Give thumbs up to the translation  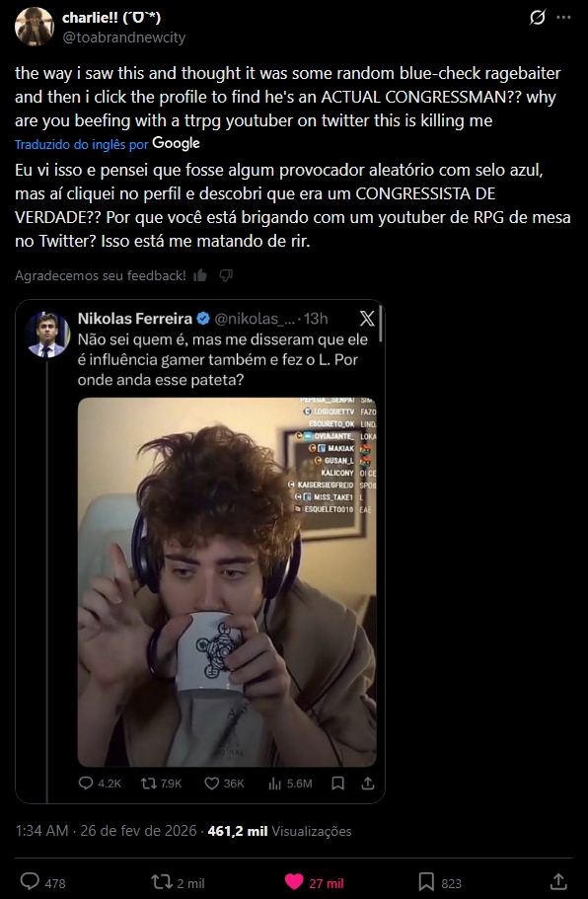[x=200, y=275]
